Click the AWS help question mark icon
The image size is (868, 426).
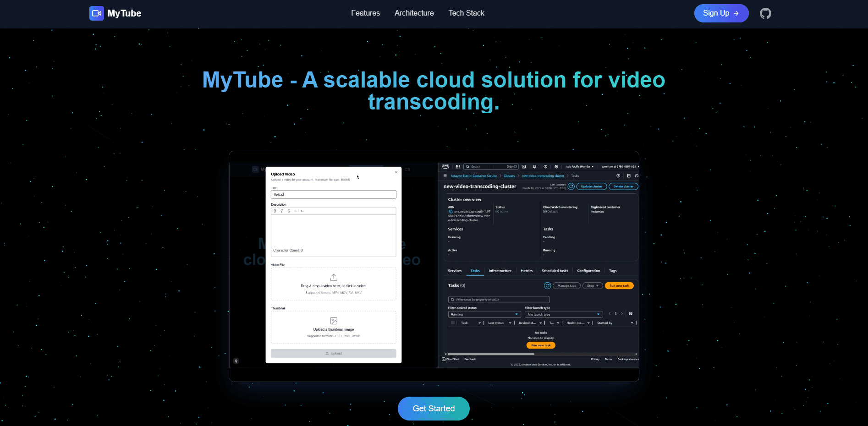(545, 167)
